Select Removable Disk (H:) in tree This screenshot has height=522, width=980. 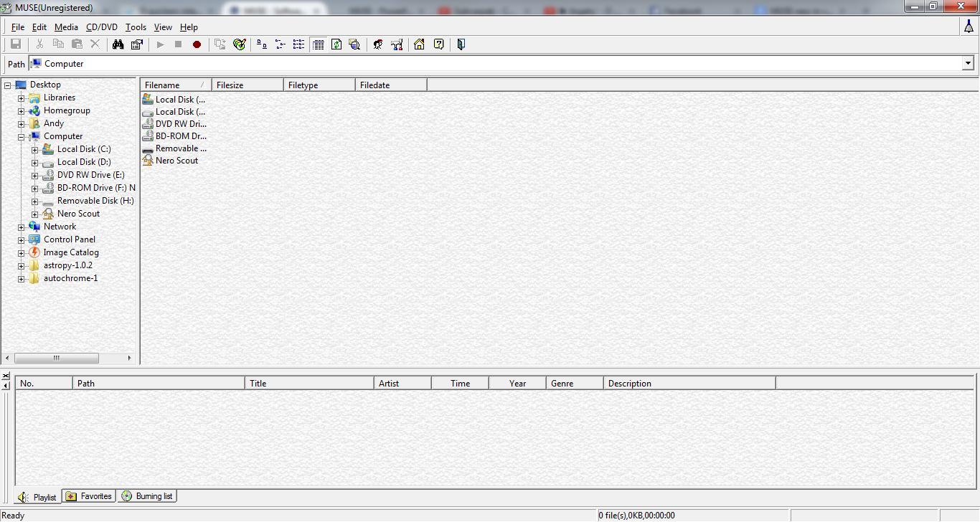click(95, 201)
